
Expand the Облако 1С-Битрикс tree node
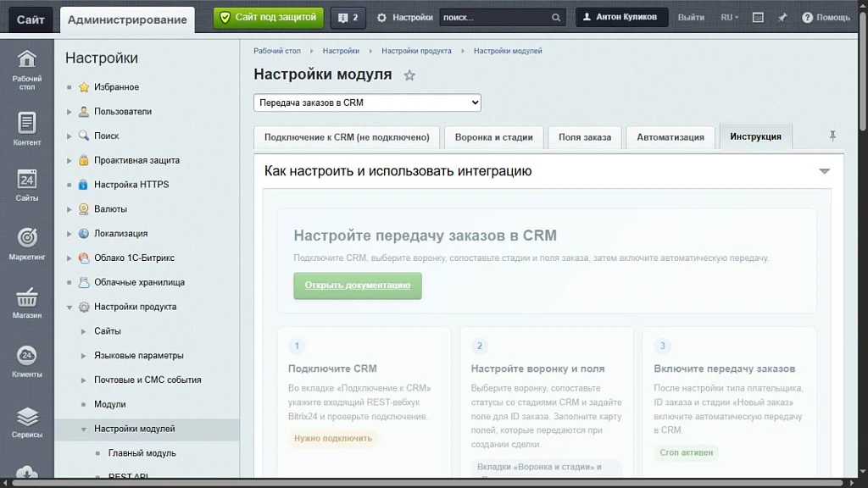point(70,258)
